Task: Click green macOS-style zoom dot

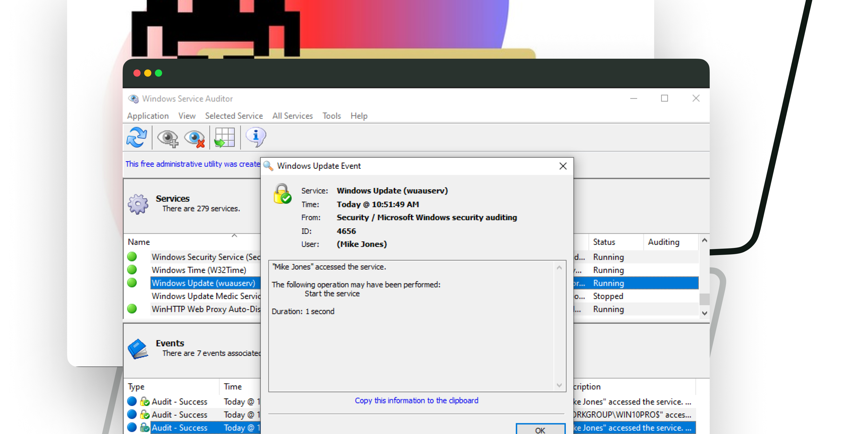Action: 158,73
